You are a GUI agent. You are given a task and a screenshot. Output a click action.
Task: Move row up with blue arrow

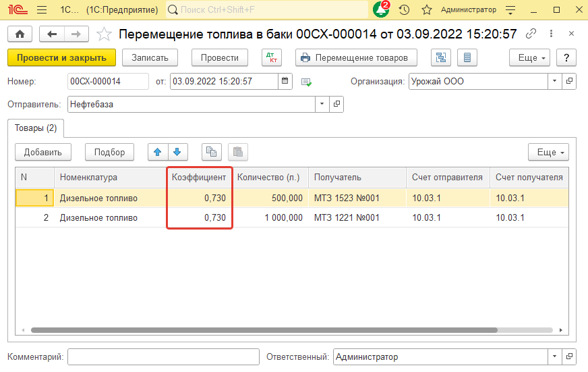click(x=158, y=152)
